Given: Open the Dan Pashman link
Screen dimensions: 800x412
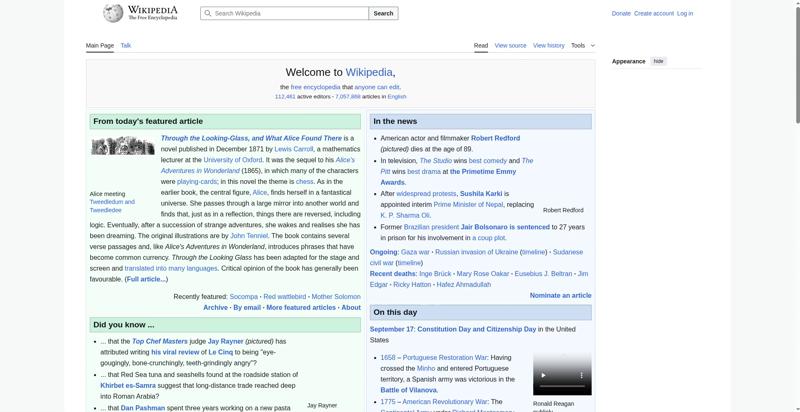Looking at the screenshot, I should coord(143,408).
